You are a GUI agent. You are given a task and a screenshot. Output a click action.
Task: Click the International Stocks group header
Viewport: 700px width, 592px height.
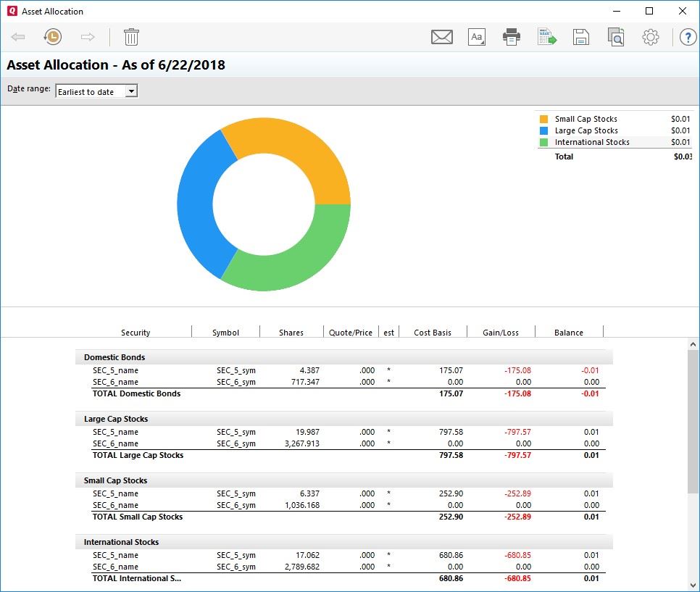click(121, 542)
